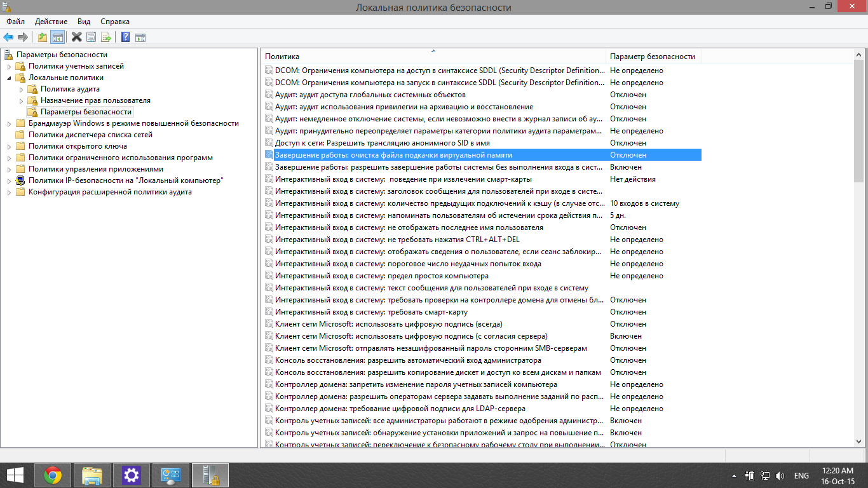The height and width of the screenshot is (488, 868).
Task: Click the root security settings icon in the tree
Action: [x=9, y=55]
